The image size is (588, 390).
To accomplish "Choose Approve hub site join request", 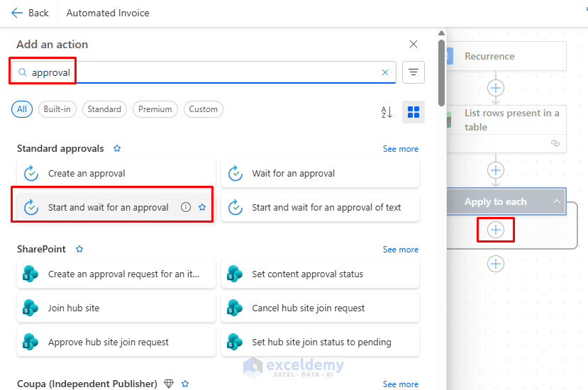I will pyautogui.click(x=116, y=342).
